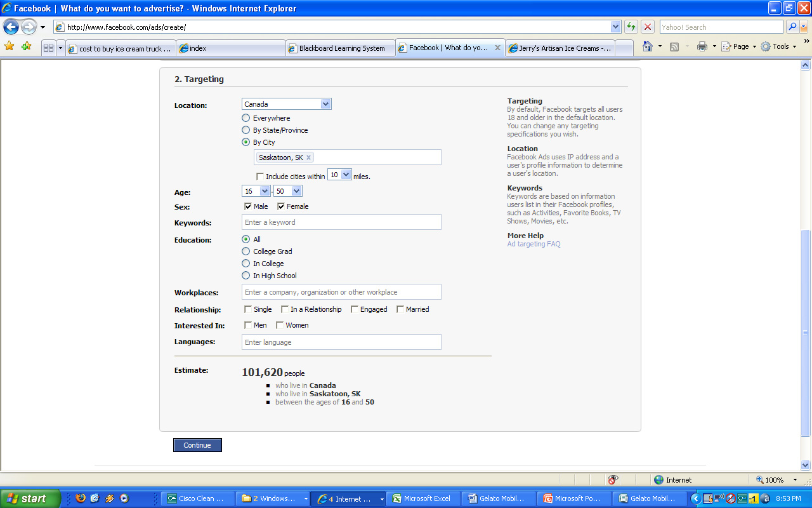The image size is (812, 508).
Task: Open the Tools menu dropdown
Action: 779,46
